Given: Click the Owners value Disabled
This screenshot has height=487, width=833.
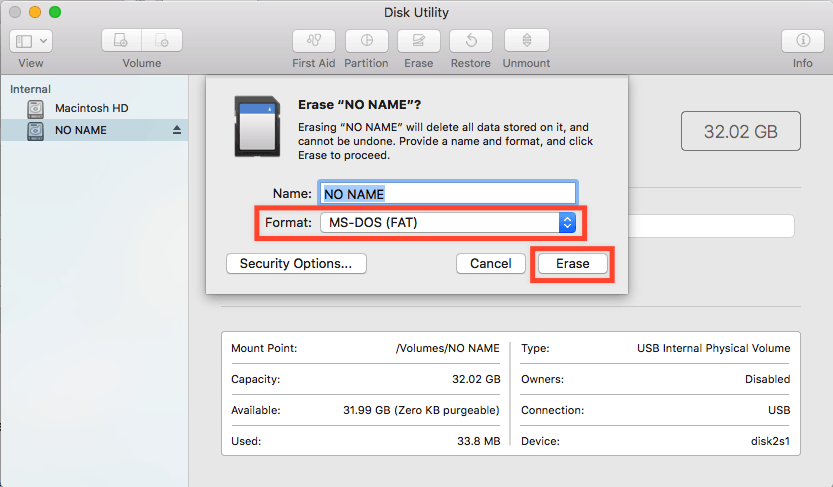Looking at the screenshot, I should [x=767, y=379].
